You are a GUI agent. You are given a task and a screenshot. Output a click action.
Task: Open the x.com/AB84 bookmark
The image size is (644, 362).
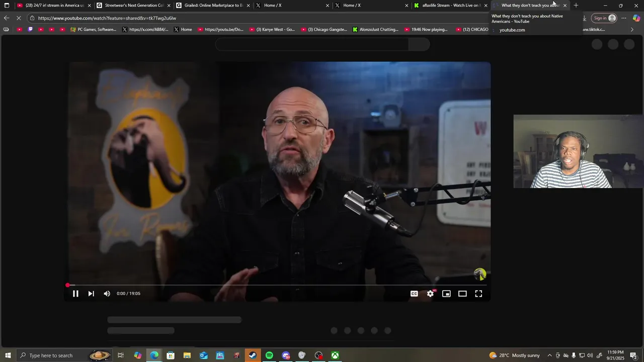point(145,30)
